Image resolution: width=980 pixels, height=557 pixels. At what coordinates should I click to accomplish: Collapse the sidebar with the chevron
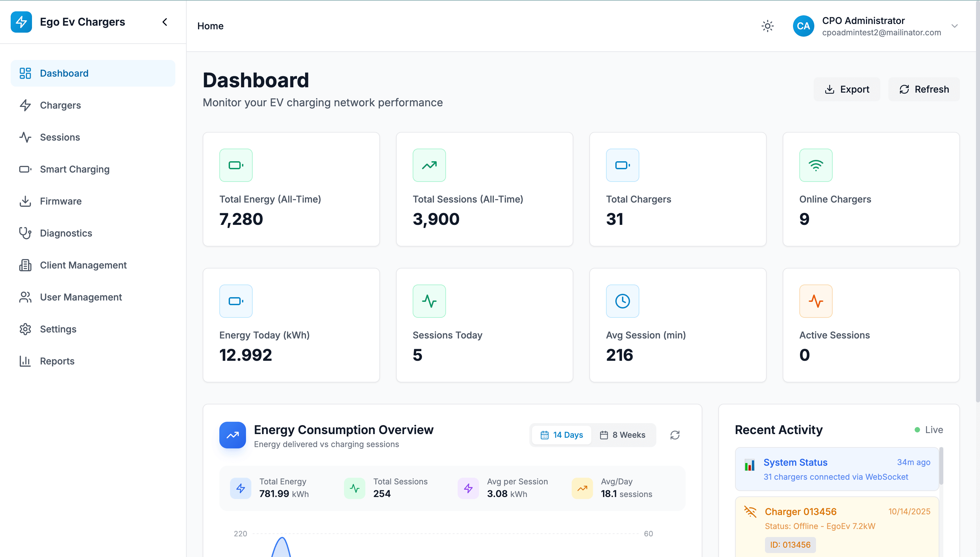pyautogui.click(x=165, y=22)
